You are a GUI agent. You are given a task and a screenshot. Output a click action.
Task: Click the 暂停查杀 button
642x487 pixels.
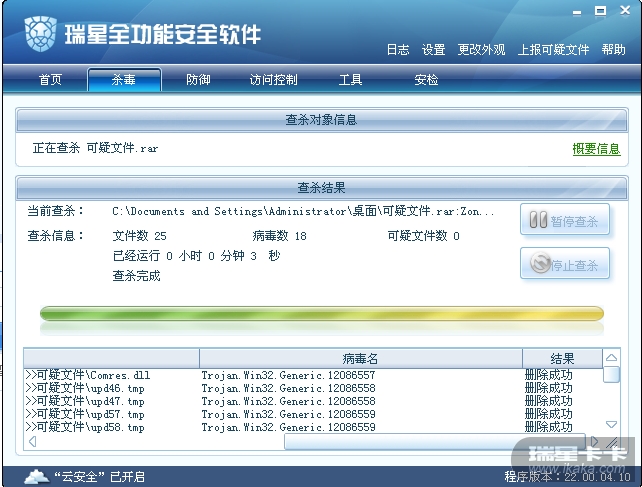pos(565,220)
